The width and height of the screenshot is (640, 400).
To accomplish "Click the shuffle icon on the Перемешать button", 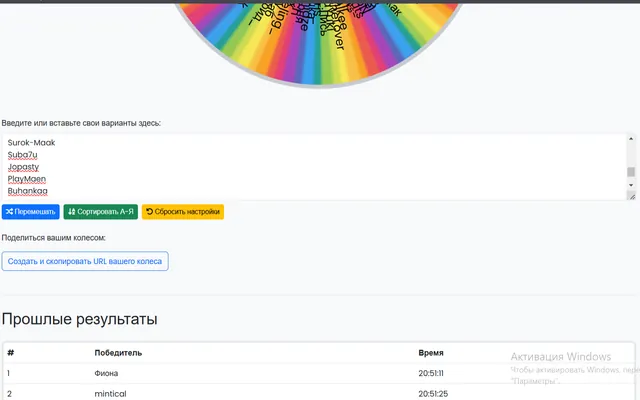I will pos(9,211).
